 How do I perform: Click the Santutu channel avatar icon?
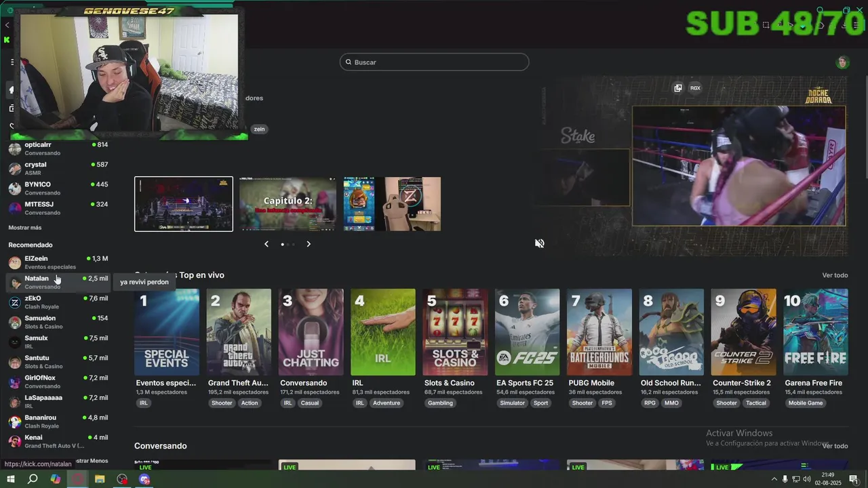tap(15, 362)
